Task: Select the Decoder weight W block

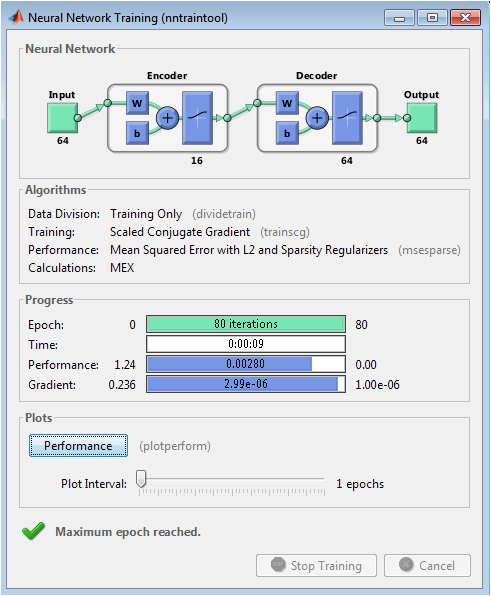Action: pos(287,103)
